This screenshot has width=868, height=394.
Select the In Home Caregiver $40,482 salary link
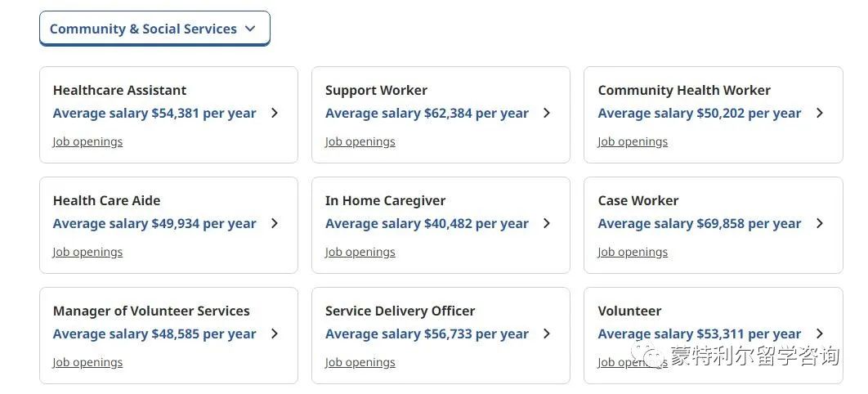pyautogui.click(x=427, y=223)
